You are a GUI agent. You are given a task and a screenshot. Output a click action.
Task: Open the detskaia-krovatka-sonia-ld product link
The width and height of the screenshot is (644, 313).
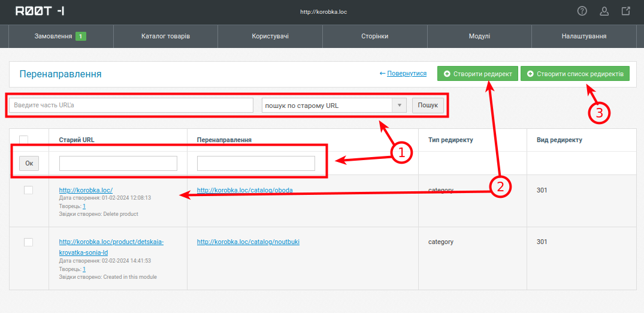point(111,247)
